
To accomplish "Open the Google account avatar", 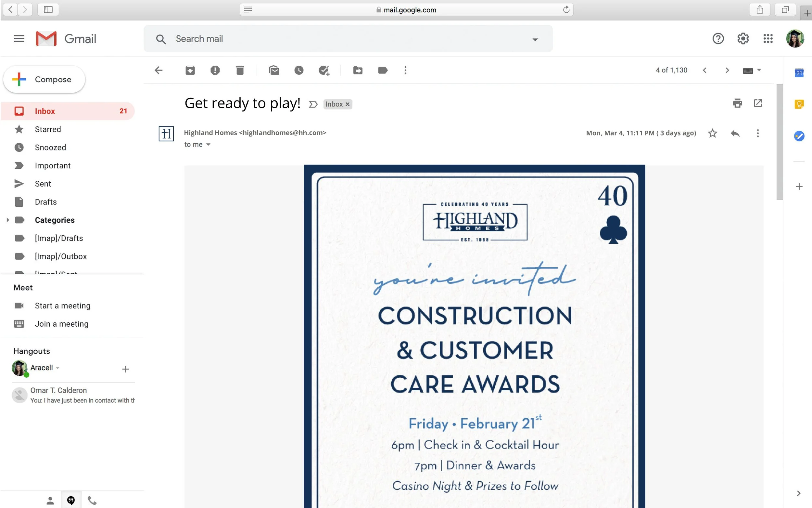I will coord(795,39).
